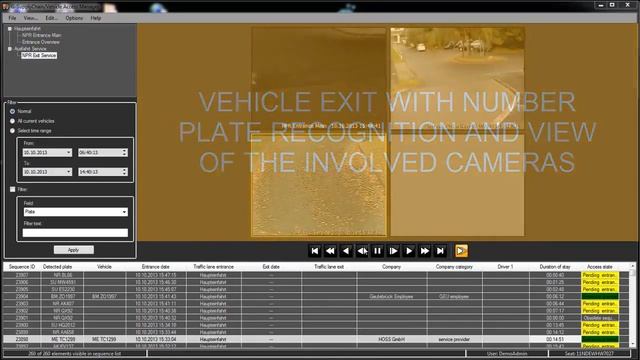
Task: Enable the Filter checkbox
Action: point(13,189)
